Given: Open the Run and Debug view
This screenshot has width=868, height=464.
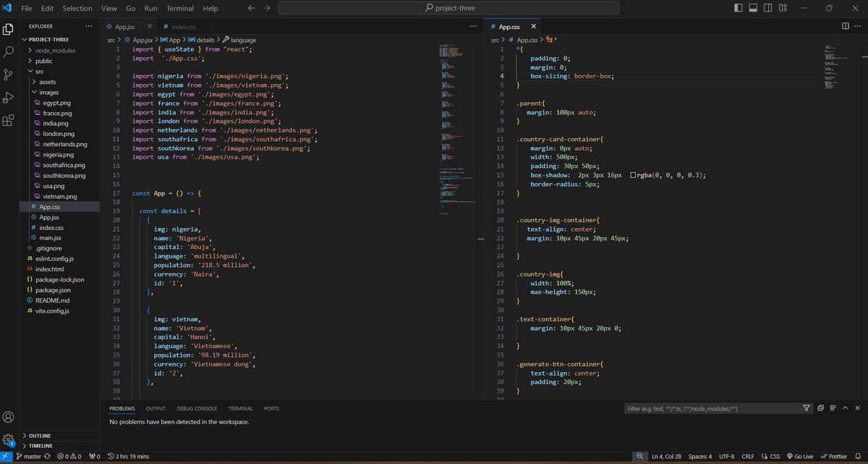Looking at the screenshot, I should point(9,97).
